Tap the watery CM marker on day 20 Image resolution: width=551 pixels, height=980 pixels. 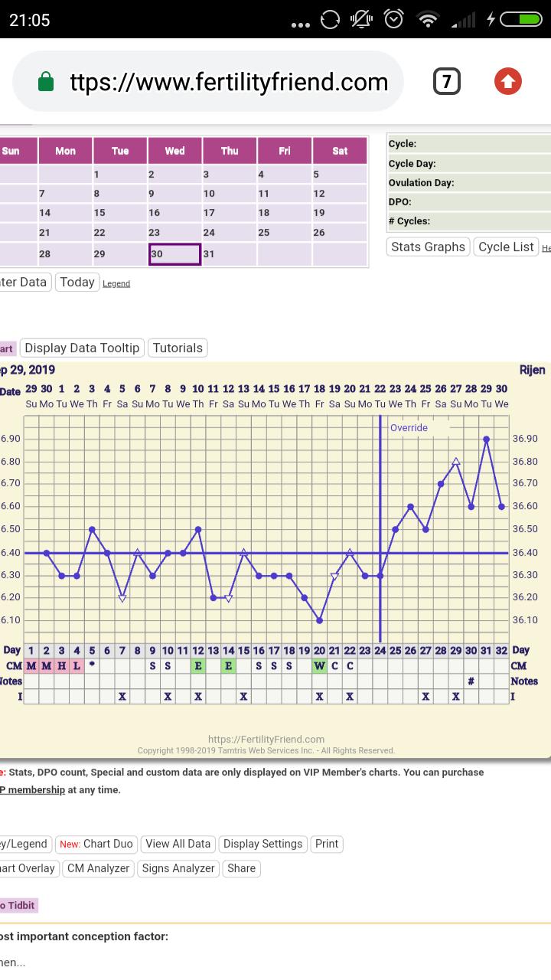coord(319,666)
